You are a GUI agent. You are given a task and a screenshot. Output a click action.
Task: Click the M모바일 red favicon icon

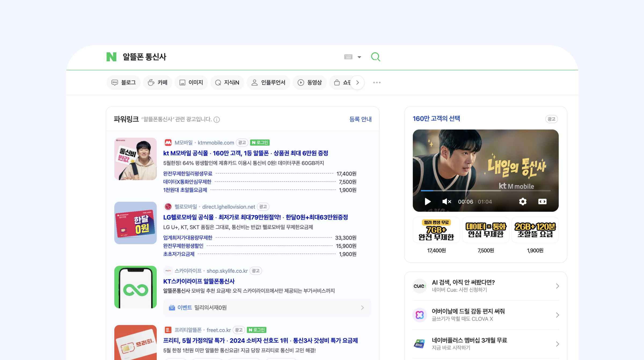point(168,142)
